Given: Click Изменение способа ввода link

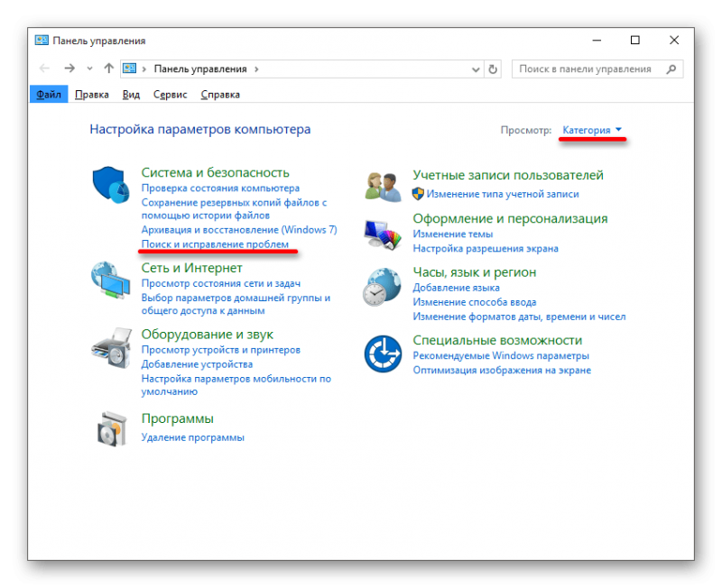Looking at the screenshot, I should (475, 302).
